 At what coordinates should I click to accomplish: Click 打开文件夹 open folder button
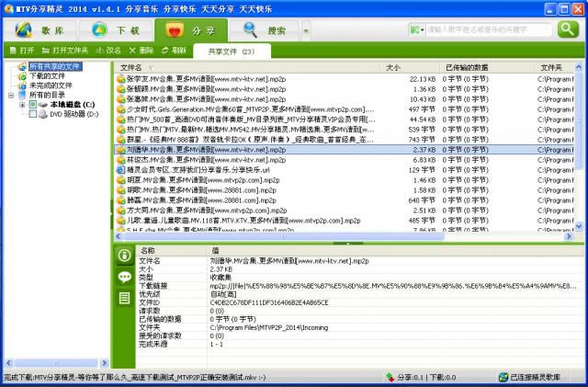point(65,51)
